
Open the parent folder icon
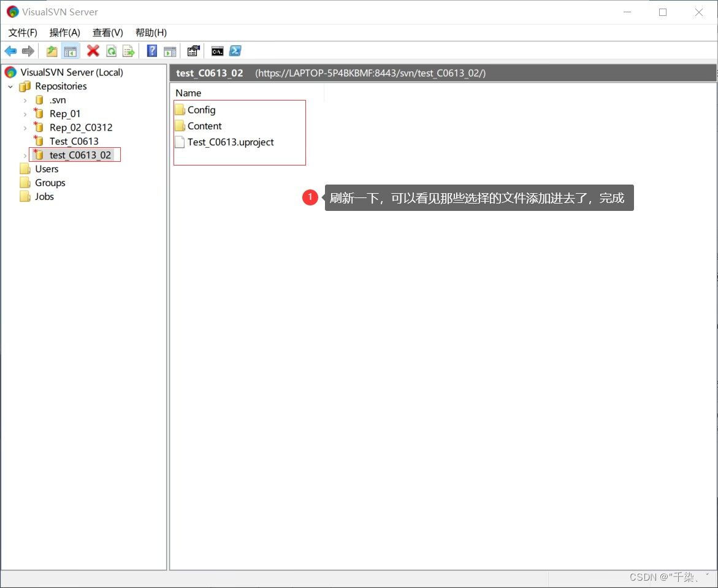point(52,50)
